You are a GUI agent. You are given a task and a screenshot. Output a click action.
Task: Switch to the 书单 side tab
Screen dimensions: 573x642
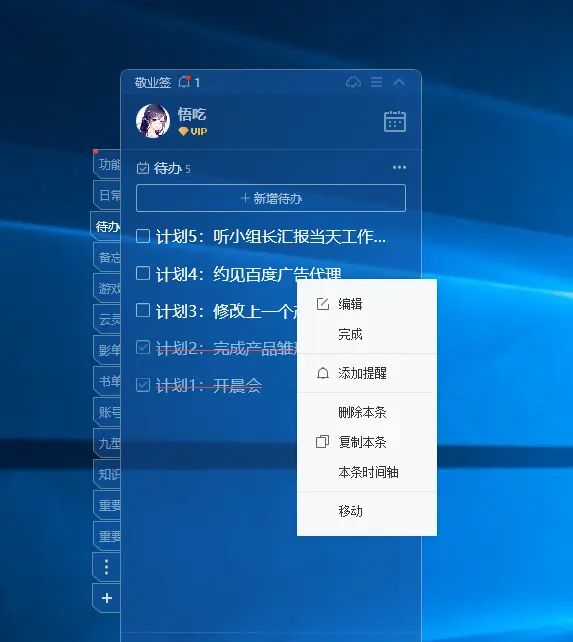click(x=107, y=381)
